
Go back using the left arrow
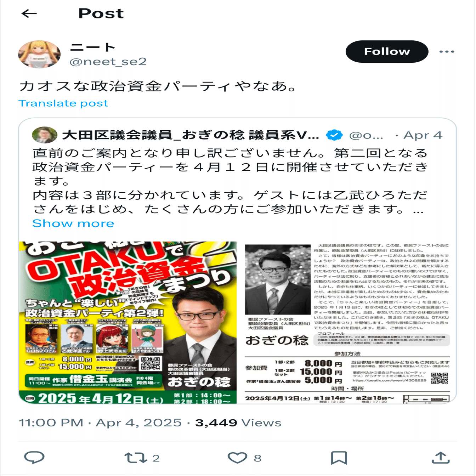click(x=29, y=13)
